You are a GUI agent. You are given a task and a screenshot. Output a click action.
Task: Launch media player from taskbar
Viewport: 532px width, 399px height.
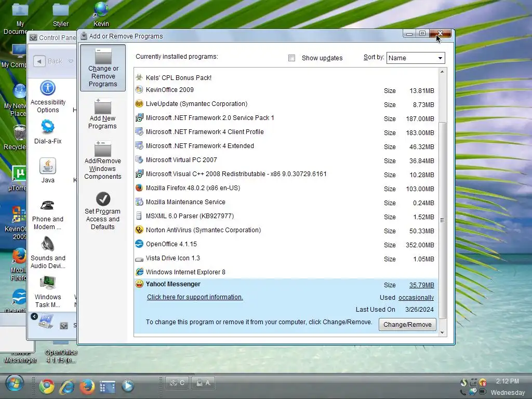128,386
